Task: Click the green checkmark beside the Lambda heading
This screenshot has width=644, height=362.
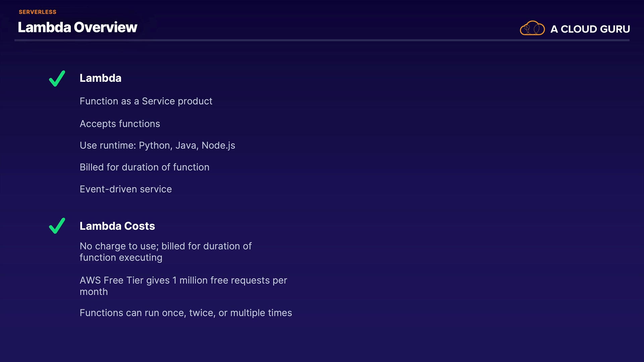Action: [x=57, y=78]
